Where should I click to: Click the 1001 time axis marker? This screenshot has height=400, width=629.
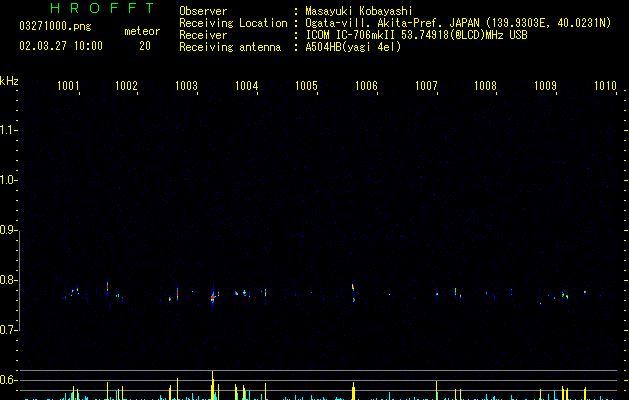tap(68, 86)
